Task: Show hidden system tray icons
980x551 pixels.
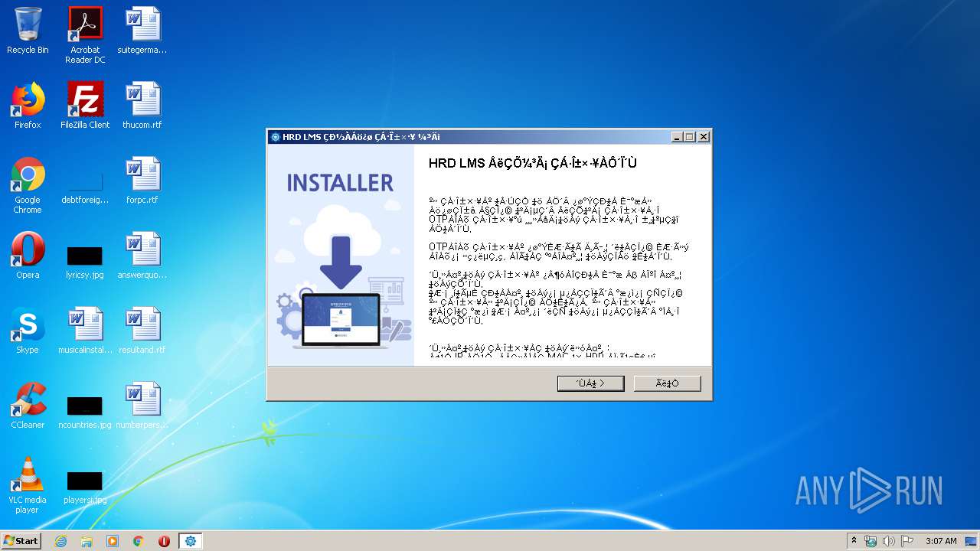Action: pos(854,541)
